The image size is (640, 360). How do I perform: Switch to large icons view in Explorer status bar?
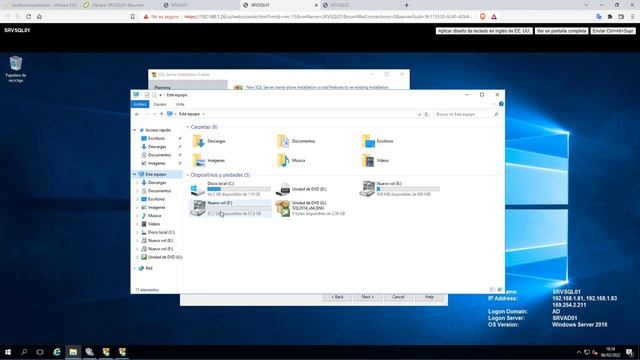tap(500, 289)
